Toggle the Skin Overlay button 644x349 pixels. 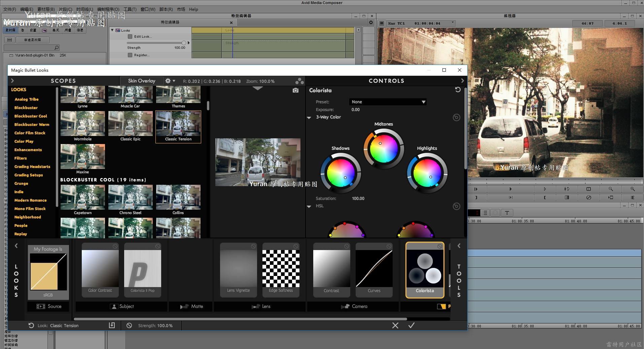pyautogui.click(x=141, y=81)
